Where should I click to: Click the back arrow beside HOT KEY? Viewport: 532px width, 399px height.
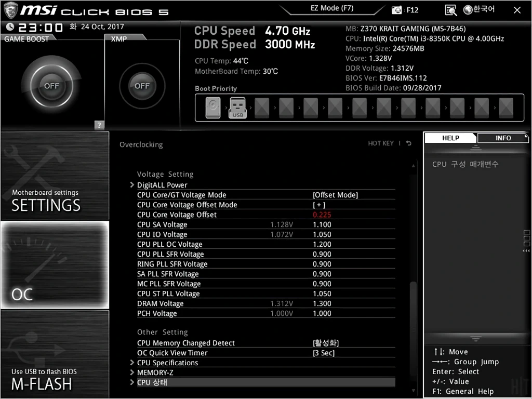(x=409, y=143)
